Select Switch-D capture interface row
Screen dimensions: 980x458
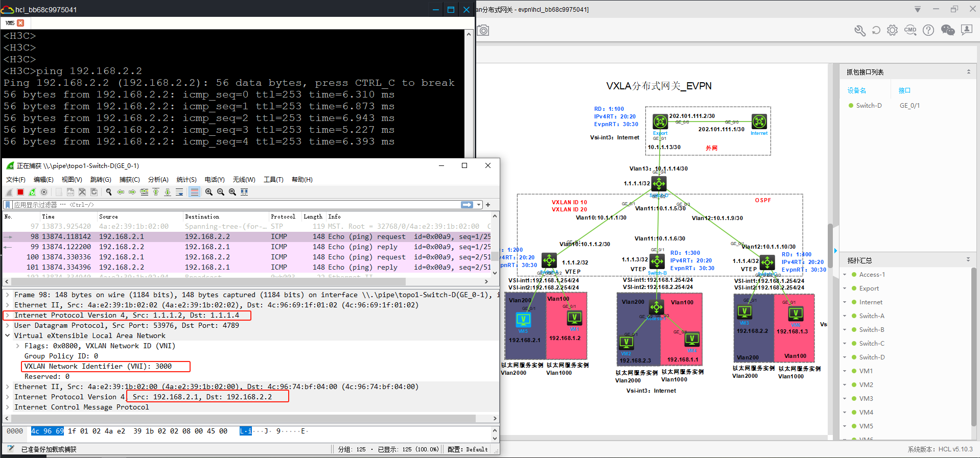click(908, 106)
